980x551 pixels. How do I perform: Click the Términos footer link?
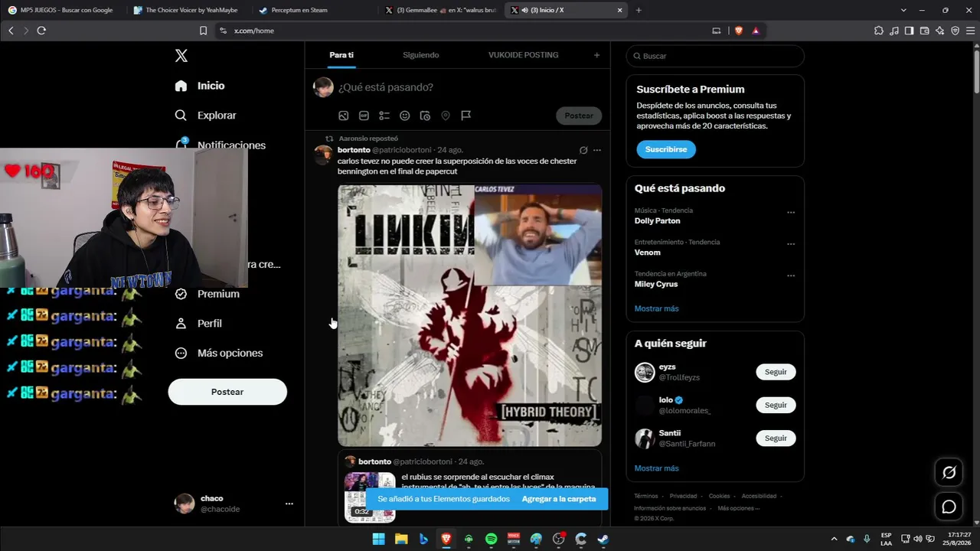(x=646, y=496)
